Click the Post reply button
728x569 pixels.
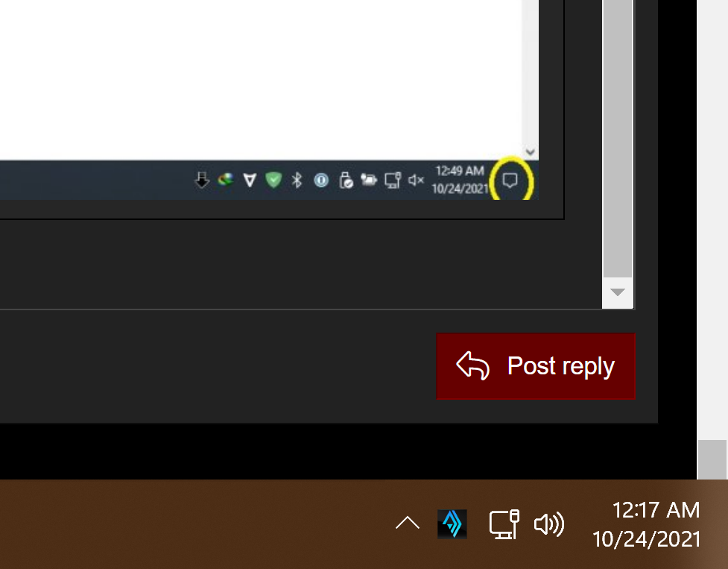pos(535,366)
